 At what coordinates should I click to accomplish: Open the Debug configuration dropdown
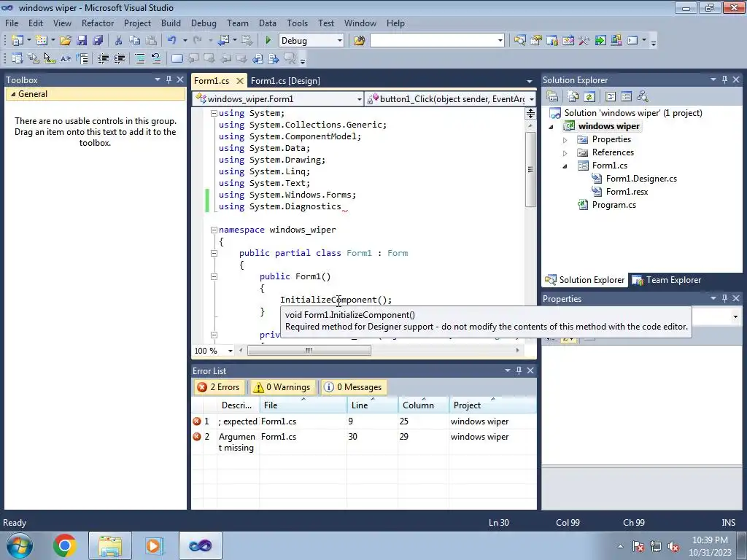coord(340,41)
